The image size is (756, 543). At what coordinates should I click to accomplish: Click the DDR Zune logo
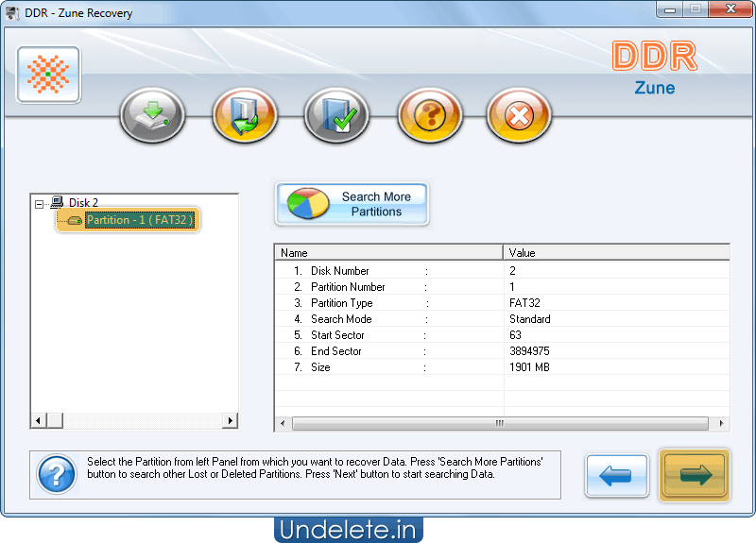tap(654, 67)
